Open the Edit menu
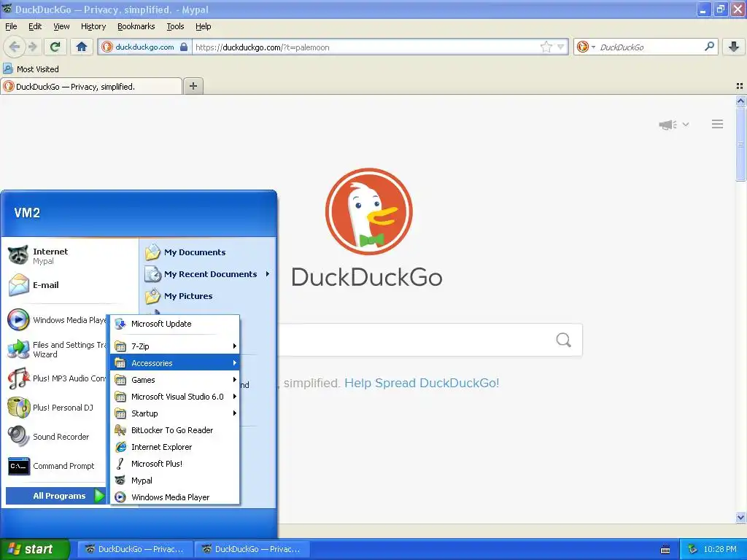 [35, 26]
